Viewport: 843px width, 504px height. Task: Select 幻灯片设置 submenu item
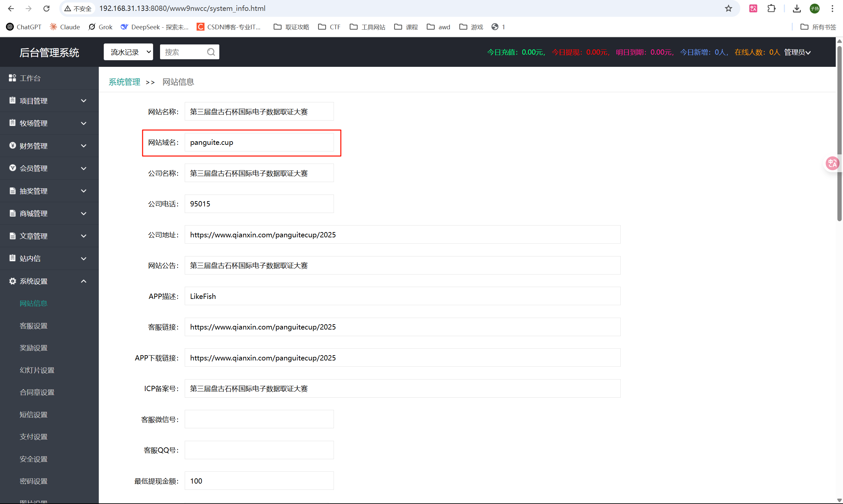point(37,370)
